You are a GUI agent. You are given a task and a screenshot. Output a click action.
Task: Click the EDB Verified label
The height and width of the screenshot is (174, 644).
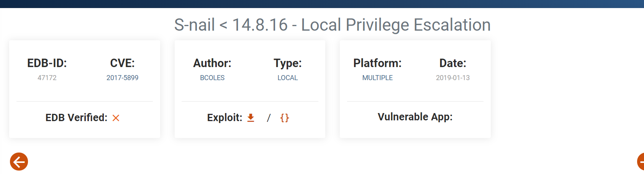pyautogui.click(x=76, y=118)
